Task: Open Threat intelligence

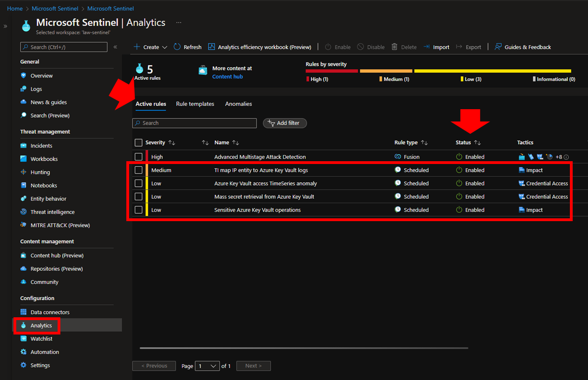Action: (52, 212)
